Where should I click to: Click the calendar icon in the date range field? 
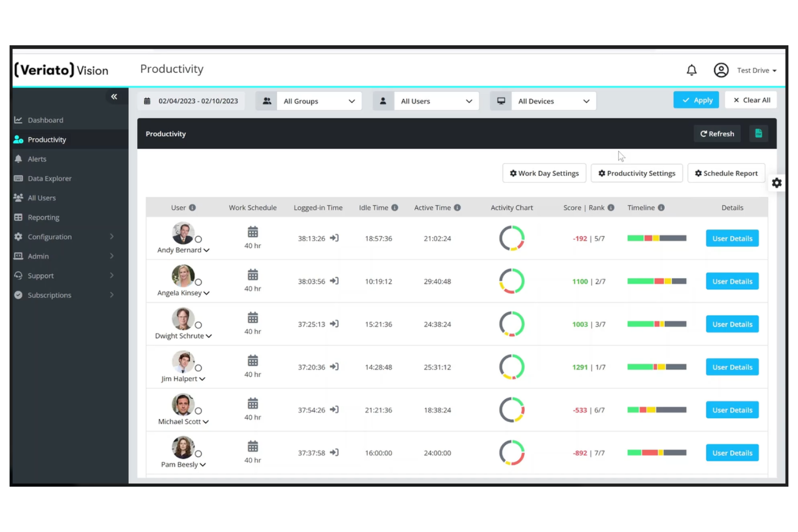coord(147,101)
